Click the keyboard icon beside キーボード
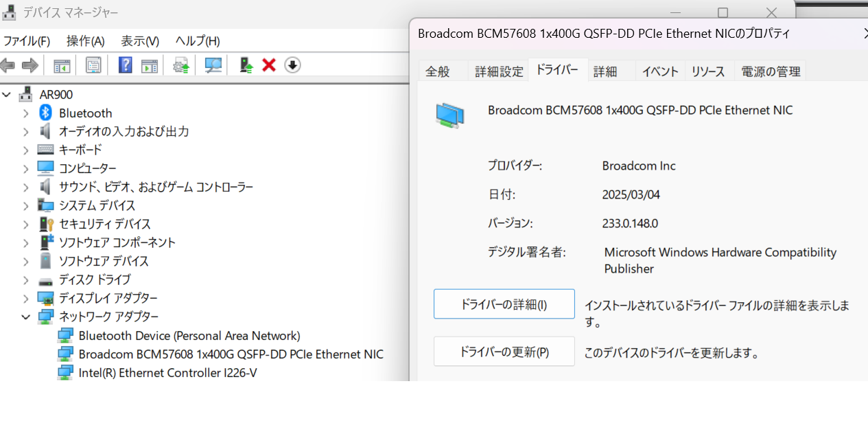The image size is (868, 445). 45,150
